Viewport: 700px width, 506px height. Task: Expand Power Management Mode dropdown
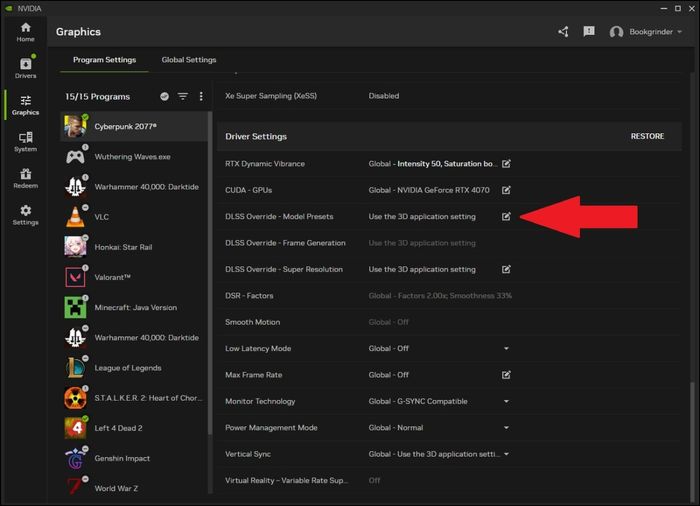(x=506, y=427)
